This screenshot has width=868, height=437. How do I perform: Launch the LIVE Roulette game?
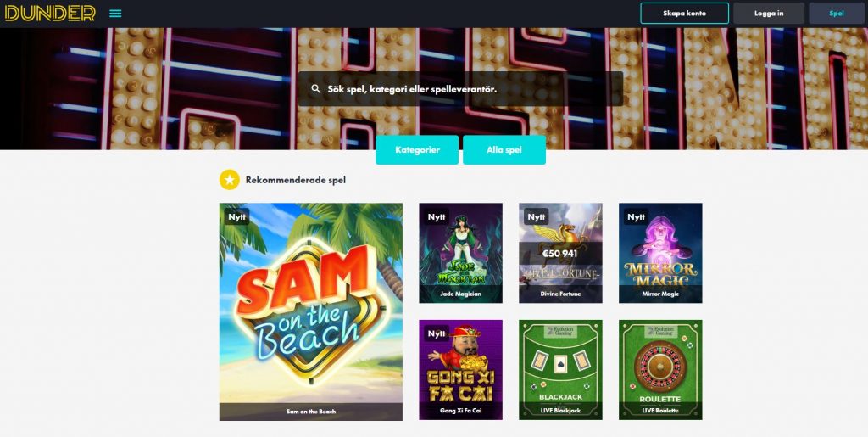tap(660, 369)
